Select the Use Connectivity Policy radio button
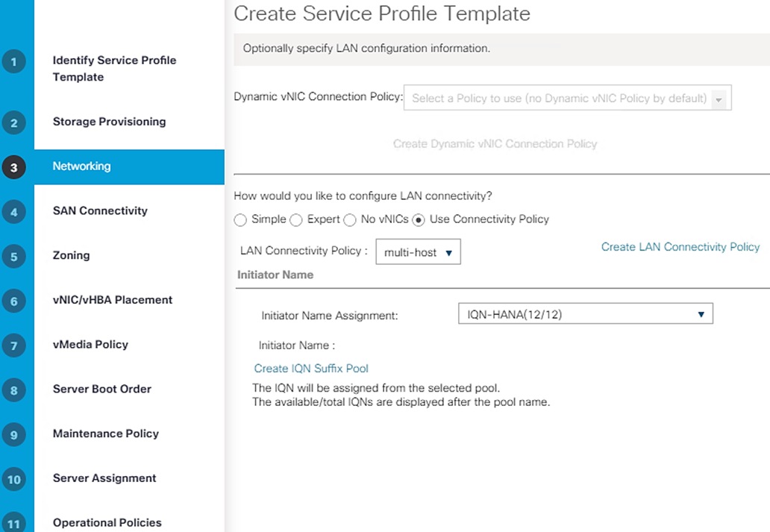The height and width of the screenshot is (532, 770). (x=419, y=220)
